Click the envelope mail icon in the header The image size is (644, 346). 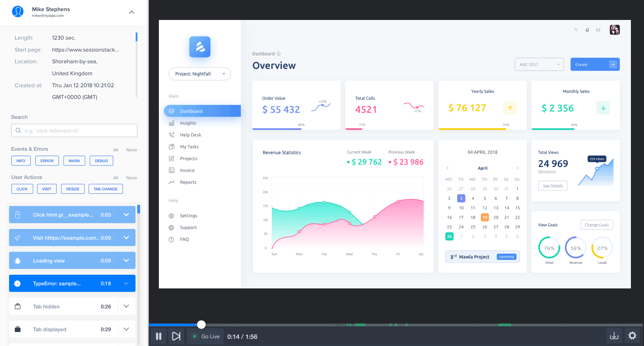[598, 30]
